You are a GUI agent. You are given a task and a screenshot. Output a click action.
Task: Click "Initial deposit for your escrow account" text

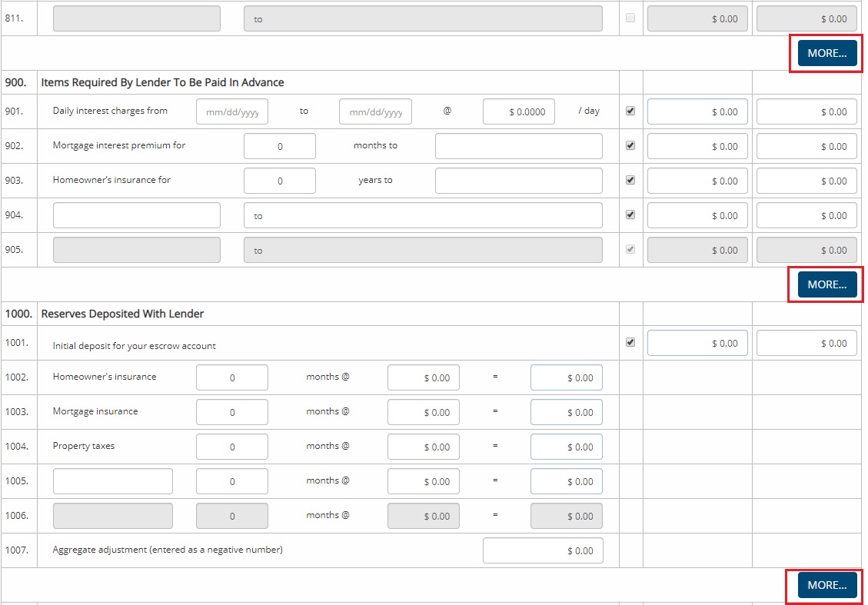pos(134,346)
